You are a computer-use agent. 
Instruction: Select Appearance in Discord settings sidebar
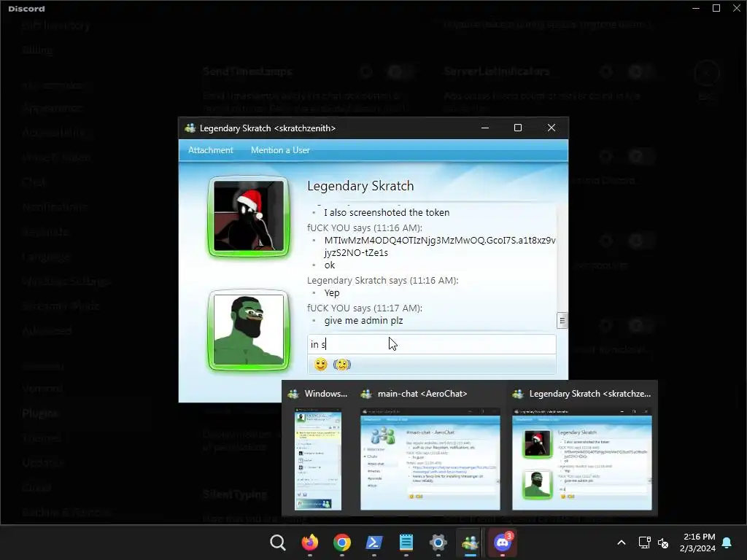(52, 108)
